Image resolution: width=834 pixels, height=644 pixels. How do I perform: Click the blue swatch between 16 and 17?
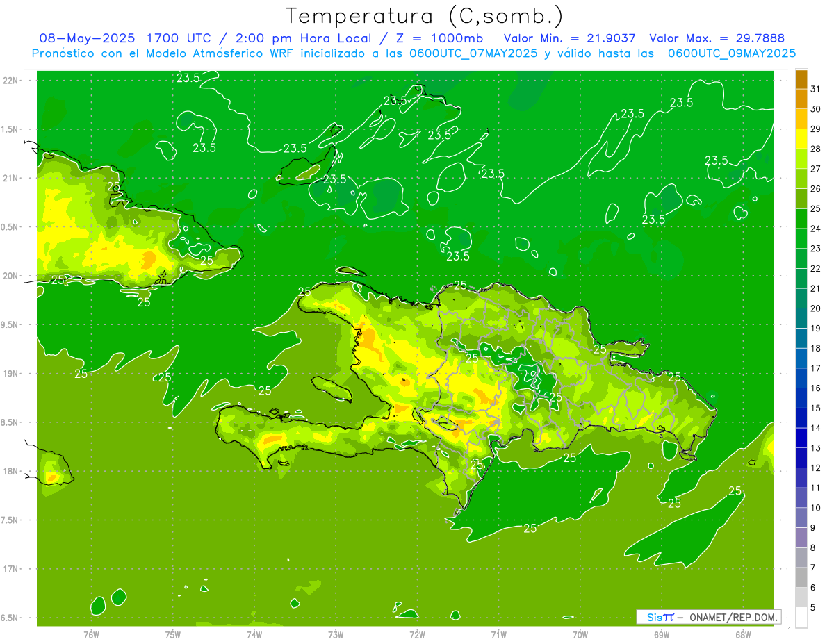tap(801, 378)
